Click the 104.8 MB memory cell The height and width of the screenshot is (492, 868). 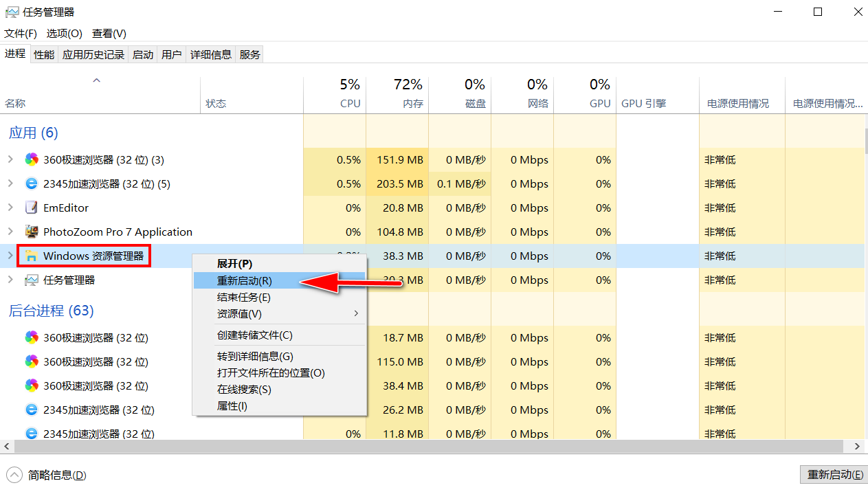(397, 232)
